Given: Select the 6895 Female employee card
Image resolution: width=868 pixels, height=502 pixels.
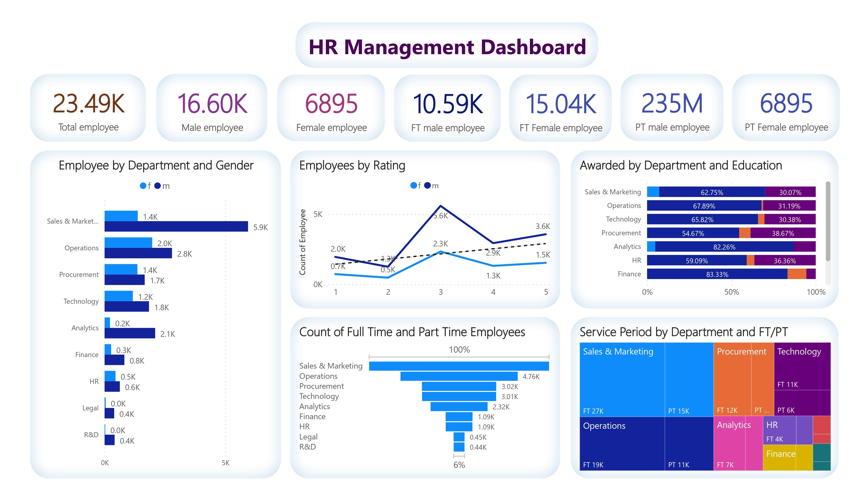Looking at the screenshot, I should (331, 108).
